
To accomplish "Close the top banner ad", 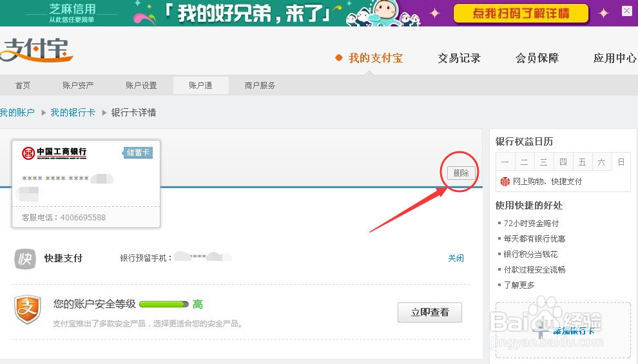I will (x=627, y=12).
